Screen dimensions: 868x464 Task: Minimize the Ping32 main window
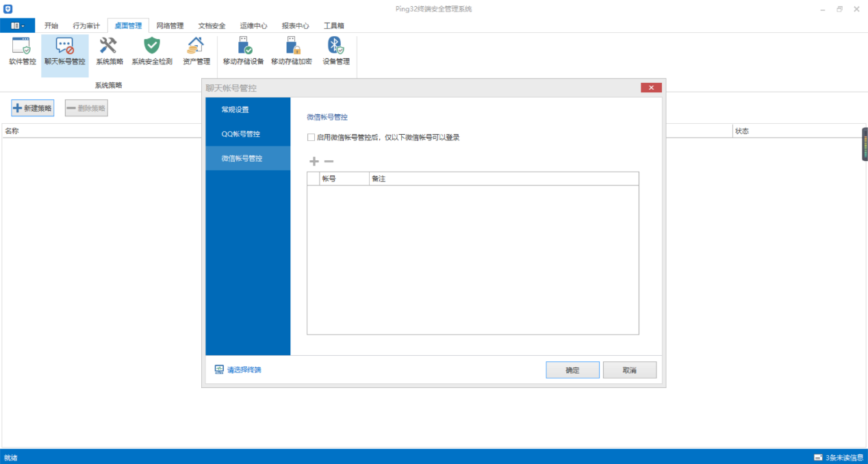pos(822,9)
